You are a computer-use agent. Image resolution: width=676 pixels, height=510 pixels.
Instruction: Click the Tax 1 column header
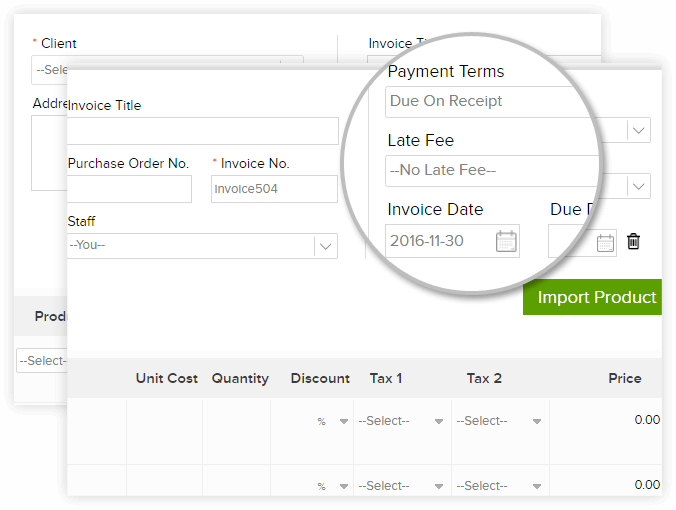tap(386, 378)
